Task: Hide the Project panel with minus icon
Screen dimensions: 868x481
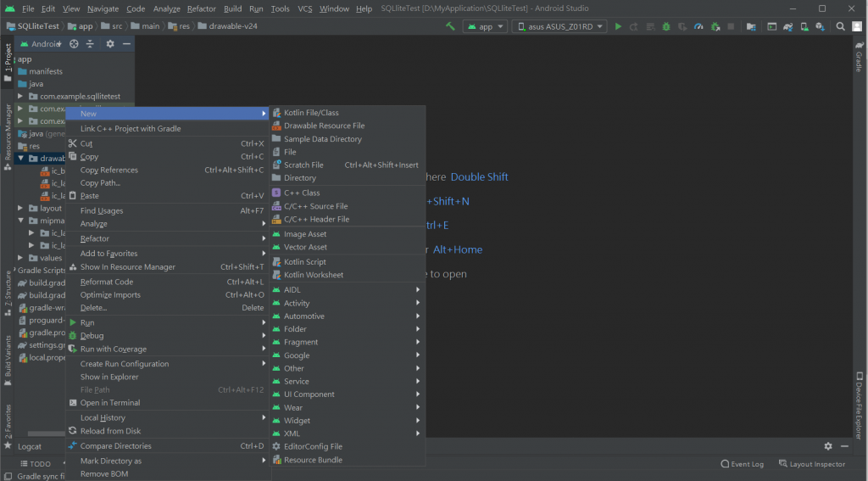Action: (x=127, y=44)
